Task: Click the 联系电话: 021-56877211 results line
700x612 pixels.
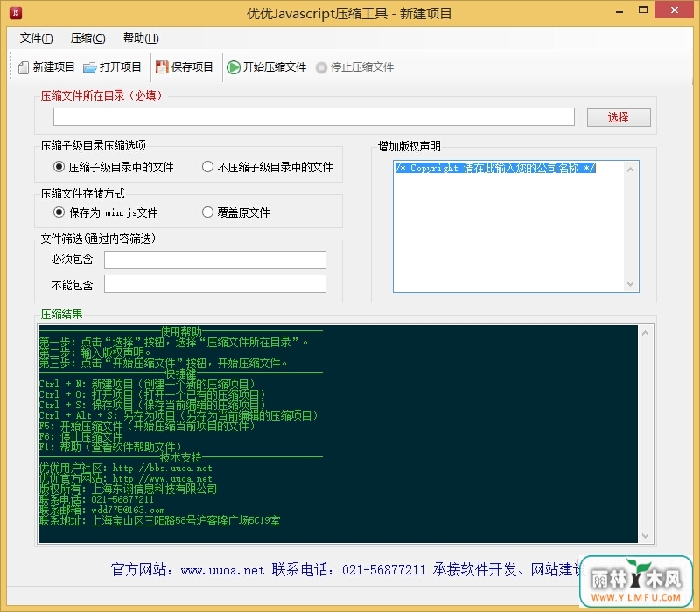Action: point(96,499)
